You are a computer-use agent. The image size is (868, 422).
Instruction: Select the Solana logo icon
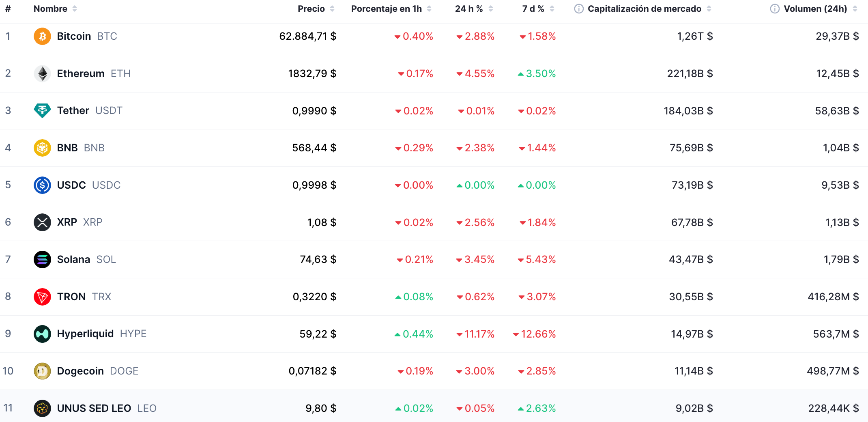(x=42, y=259)
